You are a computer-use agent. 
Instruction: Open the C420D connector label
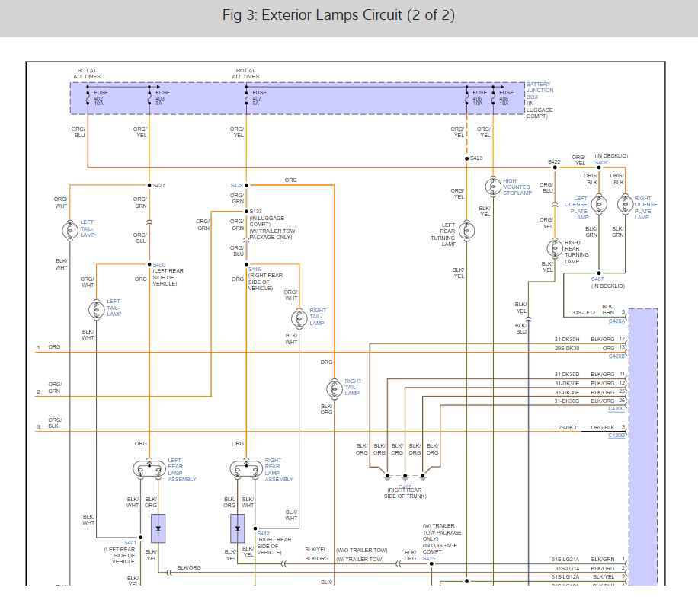pos(617,435)
